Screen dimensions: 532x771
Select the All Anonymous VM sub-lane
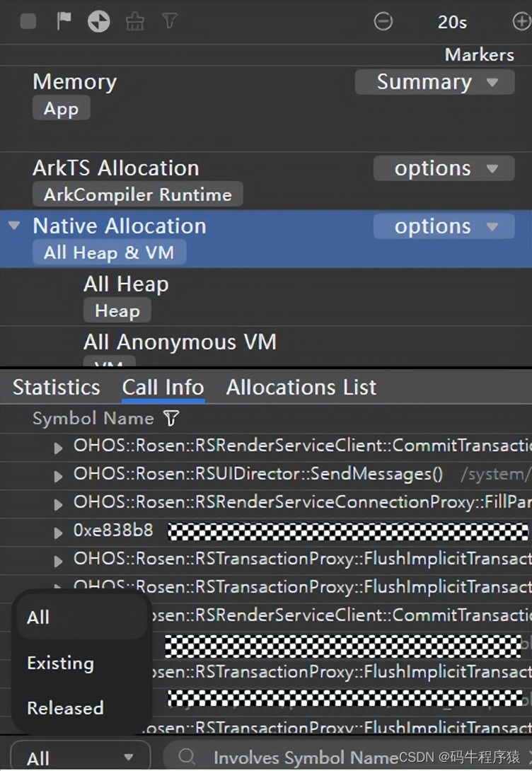coord(180,342)
